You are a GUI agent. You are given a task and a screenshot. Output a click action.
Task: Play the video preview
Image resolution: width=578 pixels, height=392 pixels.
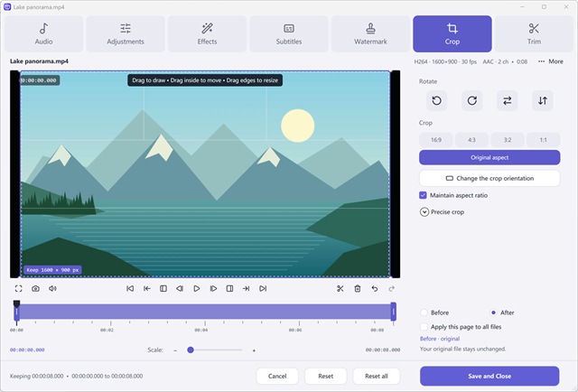[x=197, y=289]
